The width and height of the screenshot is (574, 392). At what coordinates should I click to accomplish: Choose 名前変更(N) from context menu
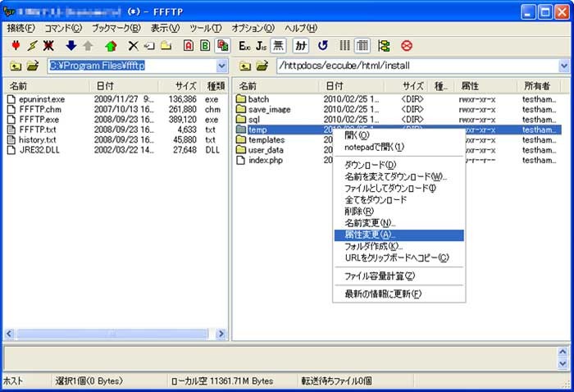point(399,223)
